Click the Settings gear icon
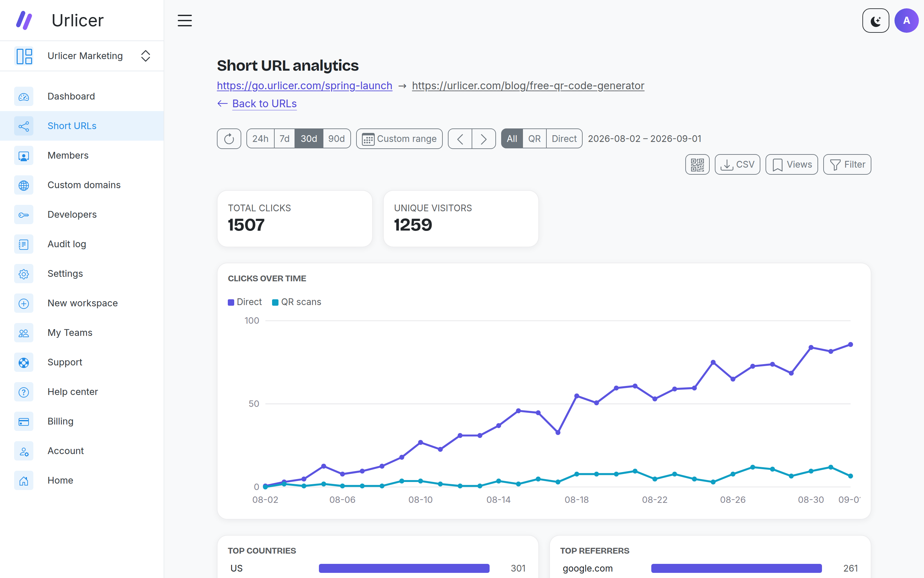 (24, 274)
